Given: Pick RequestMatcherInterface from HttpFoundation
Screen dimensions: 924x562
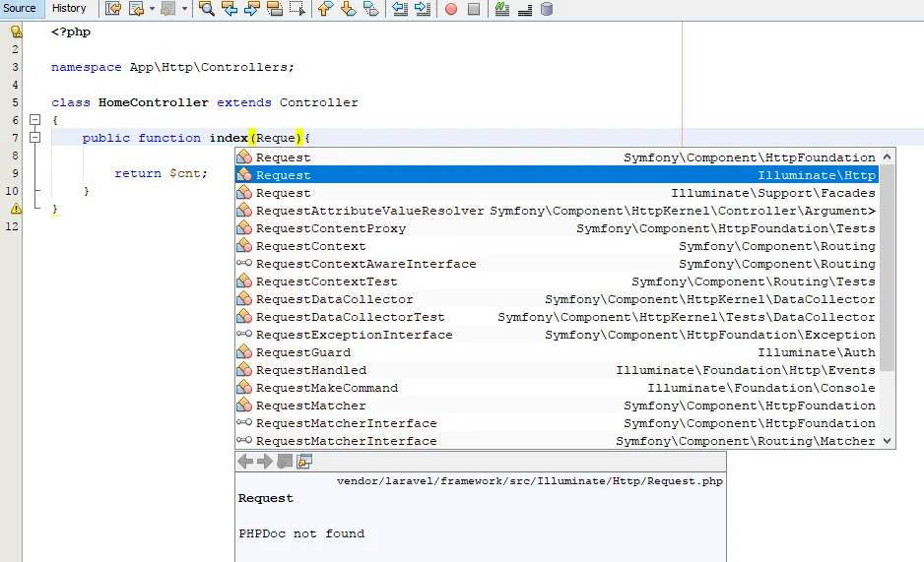Looking at the screenshot, I should point(557,422).
